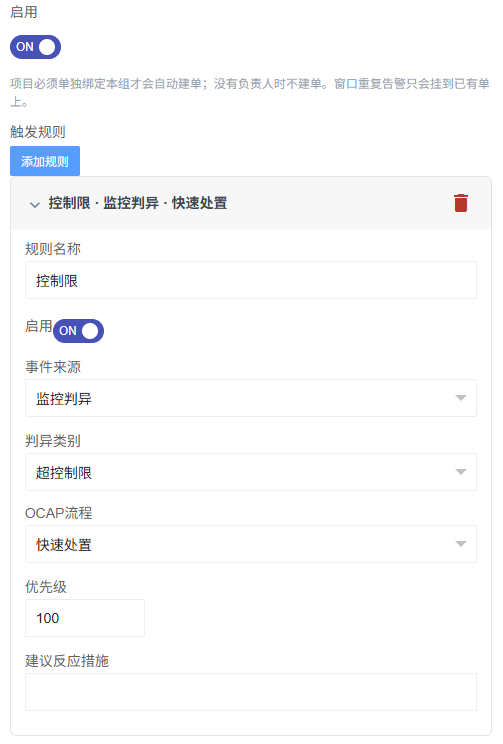Focus the 规则名称 field containing 控制限
The height and width of the screenshot is (744, 503).
click(x=251, y=280)
